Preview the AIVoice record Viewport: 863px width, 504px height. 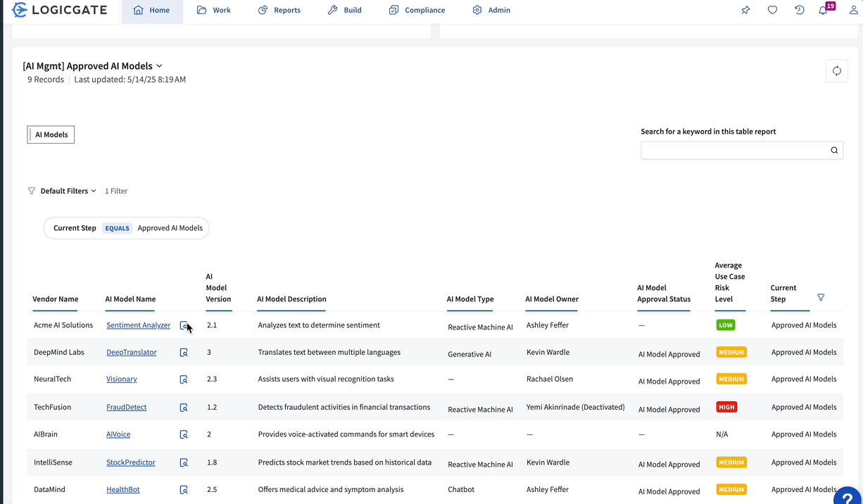point(184,434)
